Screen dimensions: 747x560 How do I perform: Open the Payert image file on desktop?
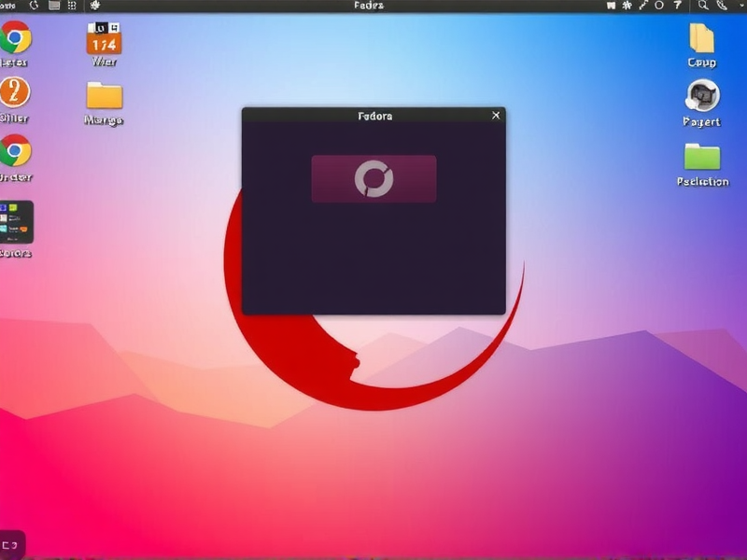[700, 98]
